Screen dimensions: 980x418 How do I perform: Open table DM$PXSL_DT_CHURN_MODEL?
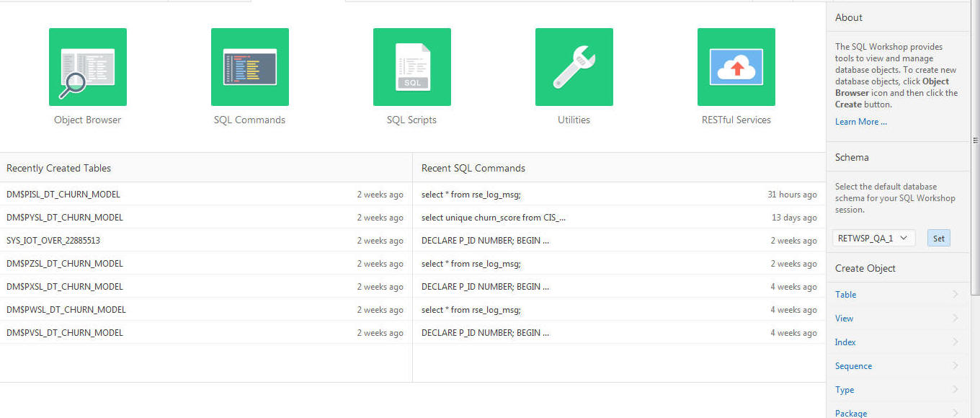pos(65,287)
